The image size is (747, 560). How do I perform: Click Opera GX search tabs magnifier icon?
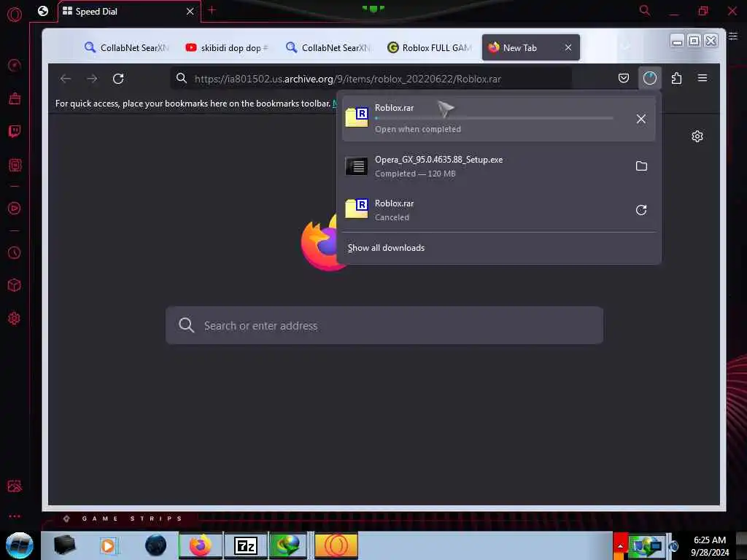click(x=645, y=10)
